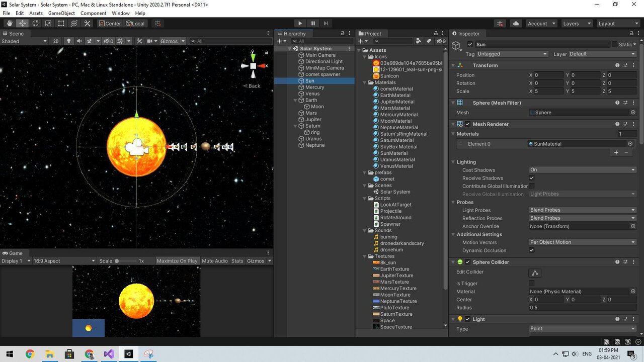Open File Explorer from the taskbar
644x362 pixels.
[x=50, y=354]
